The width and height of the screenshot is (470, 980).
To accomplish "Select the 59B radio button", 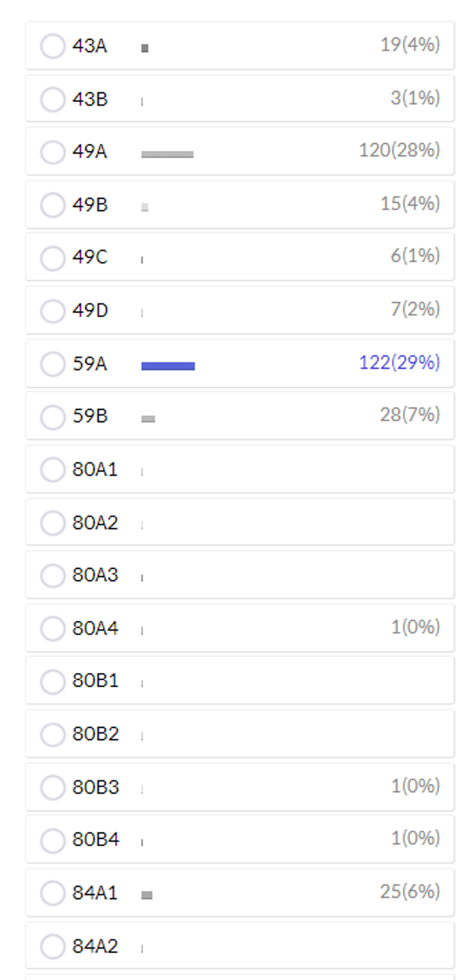I will pyautogui.click(x=53, y=417).
